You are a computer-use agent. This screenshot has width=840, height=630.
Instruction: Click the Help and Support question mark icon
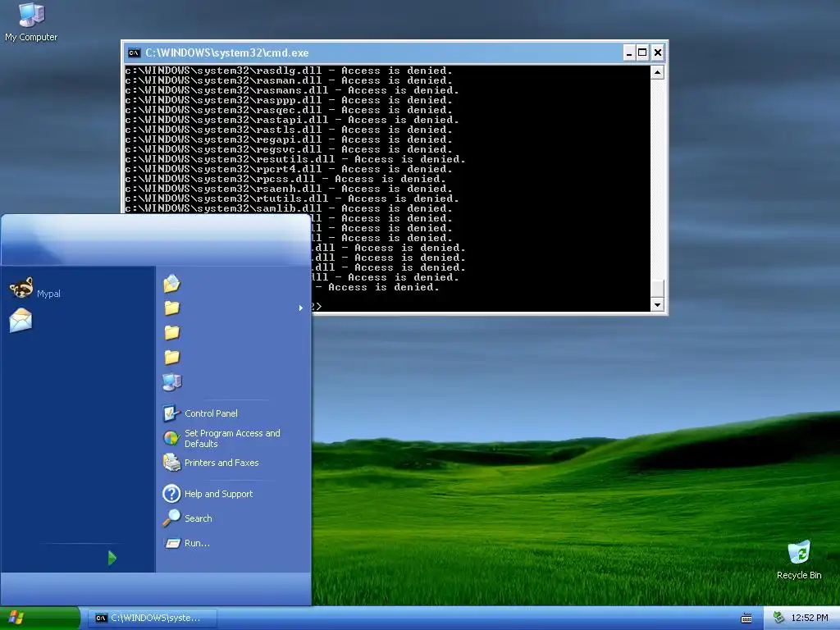(x=171, y=493)
